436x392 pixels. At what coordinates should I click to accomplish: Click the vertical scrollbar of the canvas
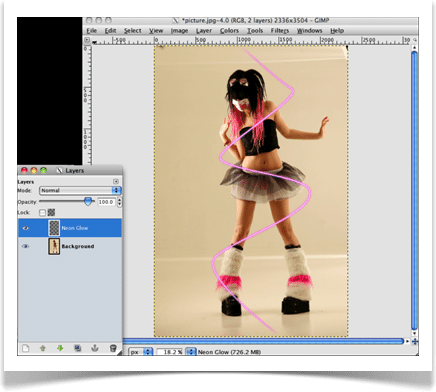point(414,190)
